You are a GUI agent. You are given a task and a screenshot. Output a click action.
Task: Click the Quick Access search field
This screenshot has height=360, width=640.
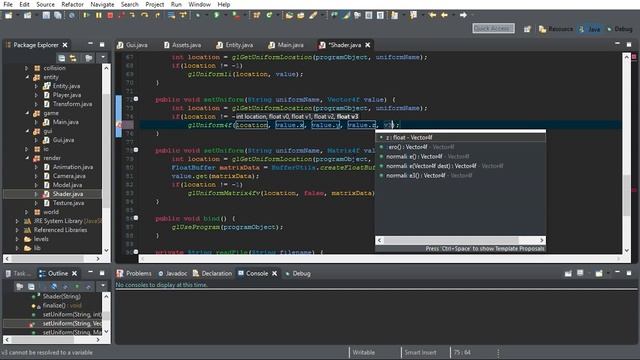[493, 29]
